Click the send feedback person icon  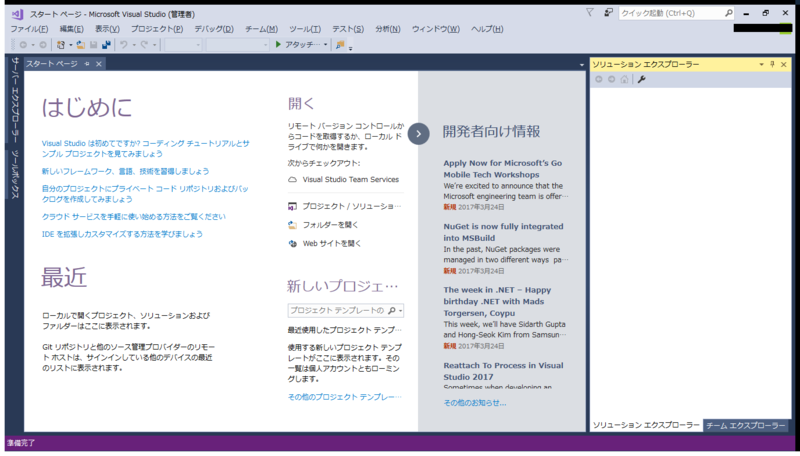(x=608, y=12)
